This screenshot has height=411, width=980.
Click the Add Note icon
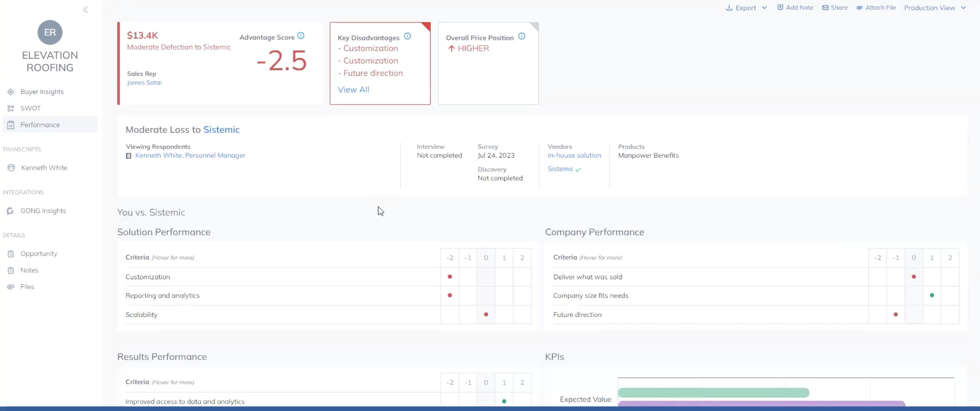(x=780, y=7)
